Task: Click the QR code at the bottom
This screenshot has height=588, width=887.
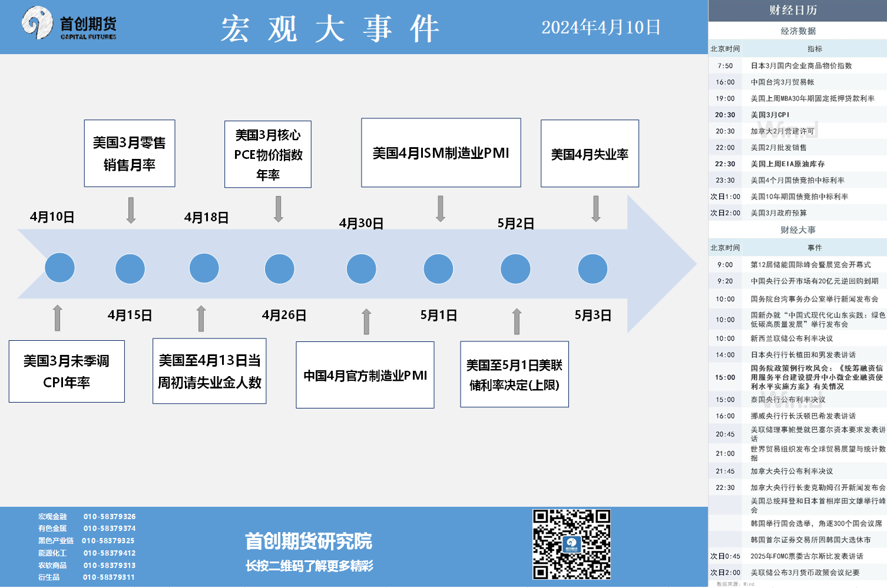Action: pyautogui.click(x=571, y=544)
